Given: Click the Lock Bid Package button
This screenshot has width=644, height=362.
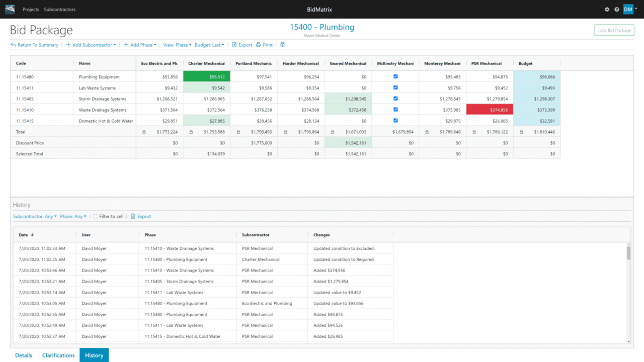Looking at the screenshot, I should click(614, 30).
